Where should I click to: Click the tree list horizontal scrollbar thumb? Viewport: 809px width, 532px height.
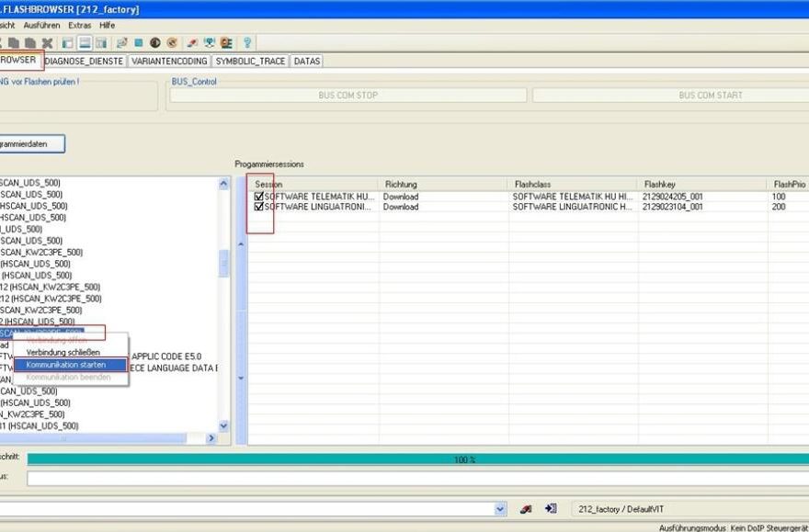click(93, 438)
